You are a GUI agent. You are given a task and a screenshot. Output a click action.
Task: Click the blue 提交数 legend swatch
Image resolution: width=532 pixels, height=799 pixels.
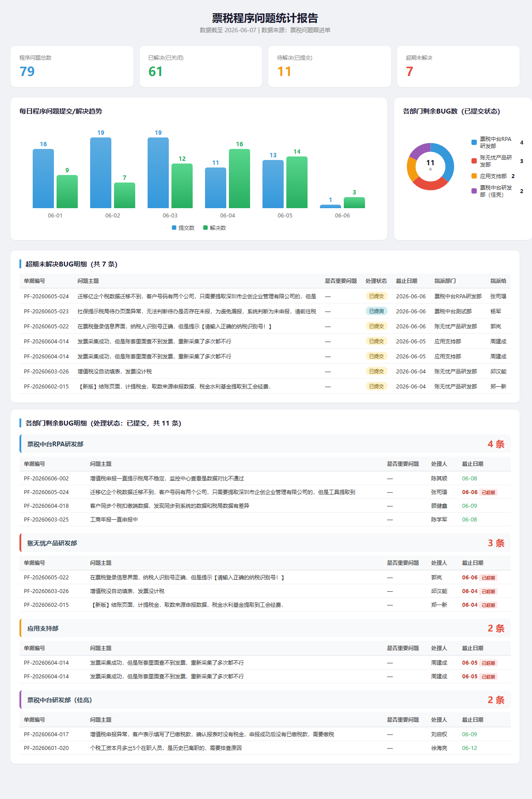(x=174, y=228)
